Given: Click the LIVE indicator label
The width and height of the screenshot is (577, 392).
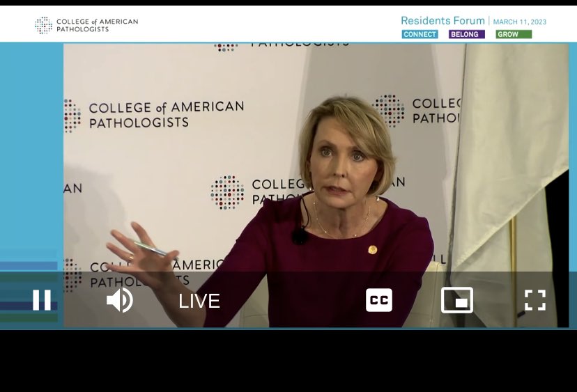Looking at the screenshot, I should click(x=199, y=301).
